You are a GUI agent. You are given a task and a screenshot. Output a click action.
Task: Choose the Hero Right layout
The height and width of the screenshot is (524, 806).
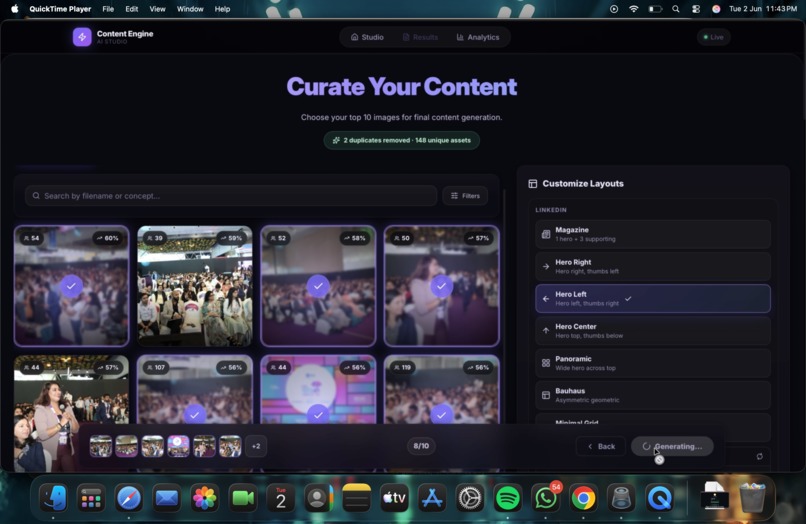pyautogui.click(x=653, y=266)
